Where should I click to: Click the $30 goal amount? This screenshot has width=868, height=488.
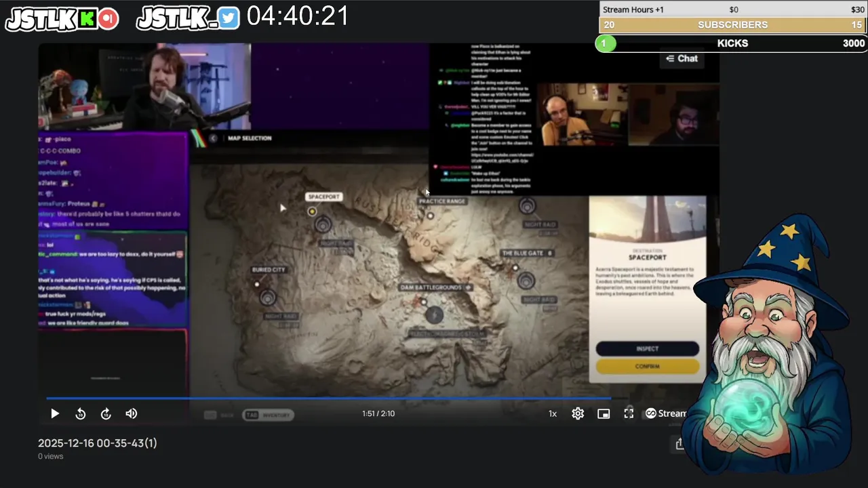tap(858, 9)
